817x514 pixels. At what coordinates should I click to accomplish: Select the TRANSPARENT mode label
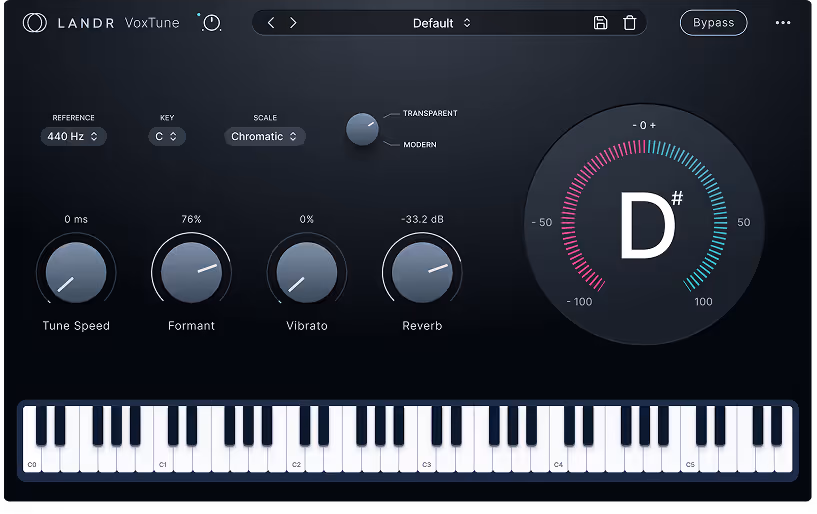pyautogui.click(x=430, y=113)
